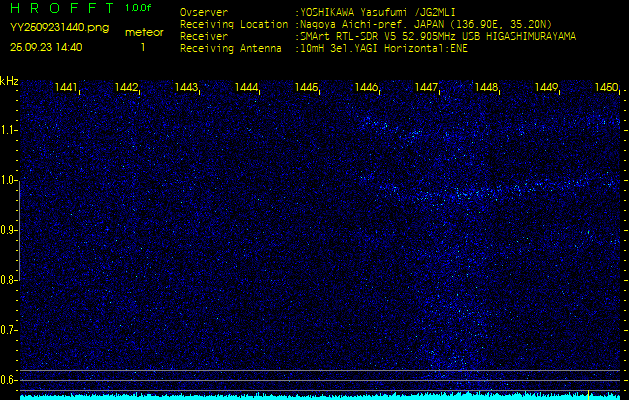The width and height of the screenshot is (629, 400).
Task: Select the 1445 time marker
Action: [x=306, y=88]
